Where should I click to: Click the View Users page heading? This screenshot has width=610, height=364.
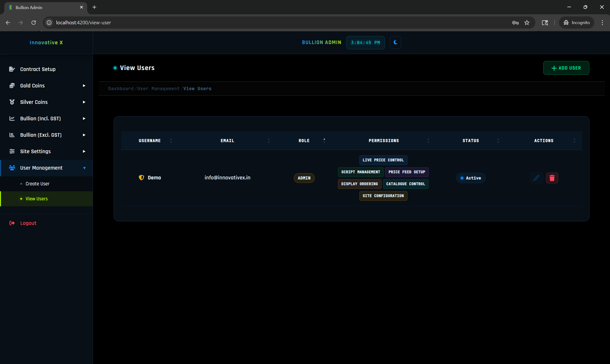[x=137, y=68]
